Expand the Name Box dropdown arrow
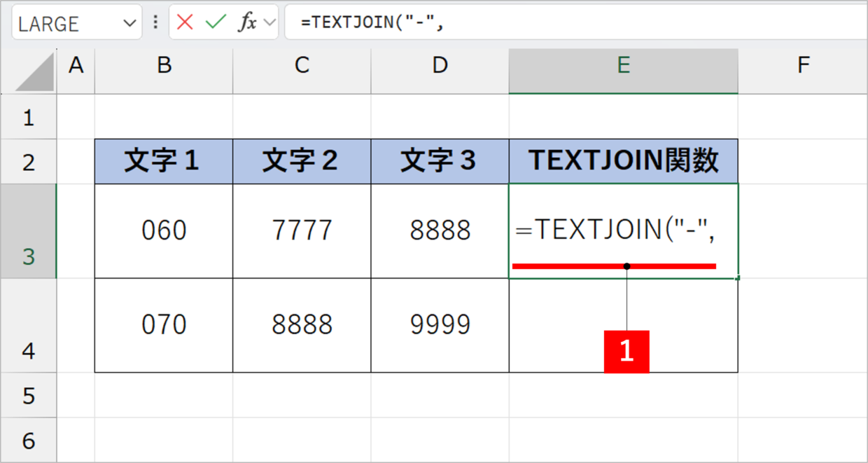This screenshot has width=868, height=463. (x=129, y=23)
